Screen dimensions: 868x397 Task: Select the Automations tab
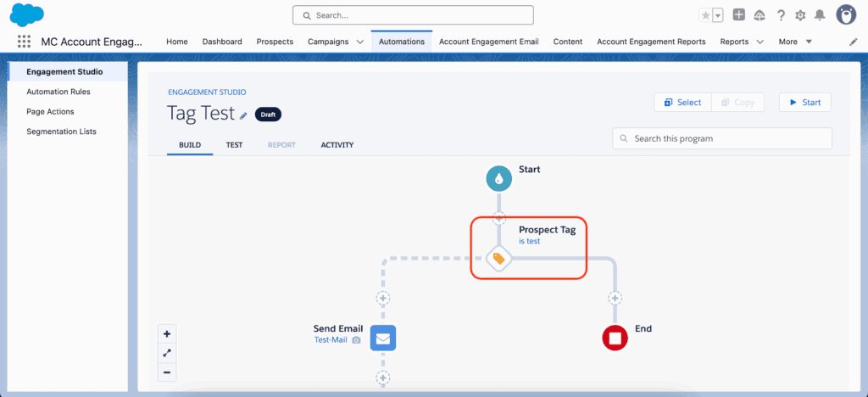point(402,42)
